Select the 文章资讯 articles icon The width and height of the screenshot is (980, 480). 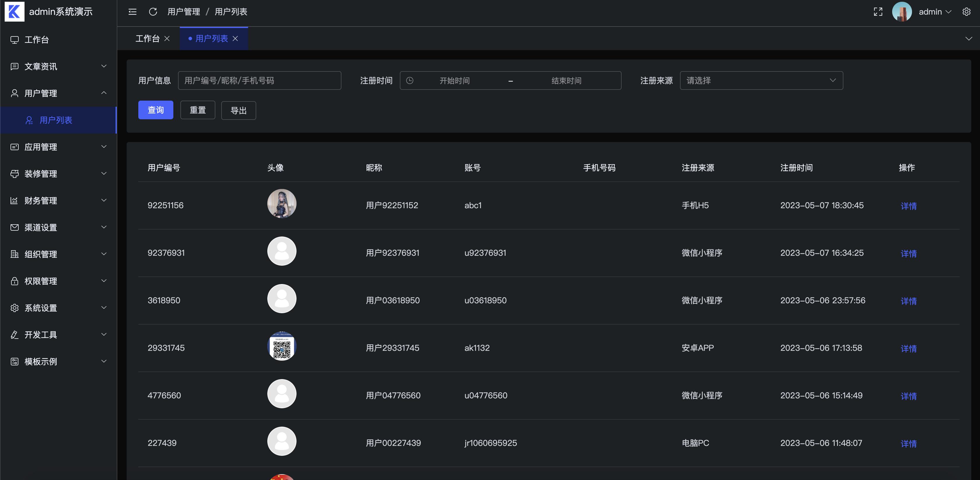(x=15, y=66)
